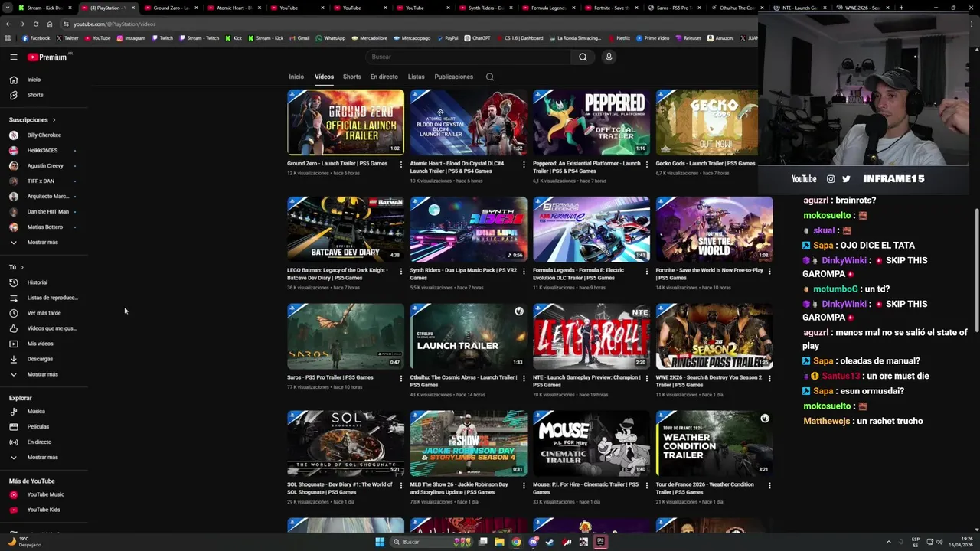Open the Suscripciones section chevron

[x=54, y=120]
